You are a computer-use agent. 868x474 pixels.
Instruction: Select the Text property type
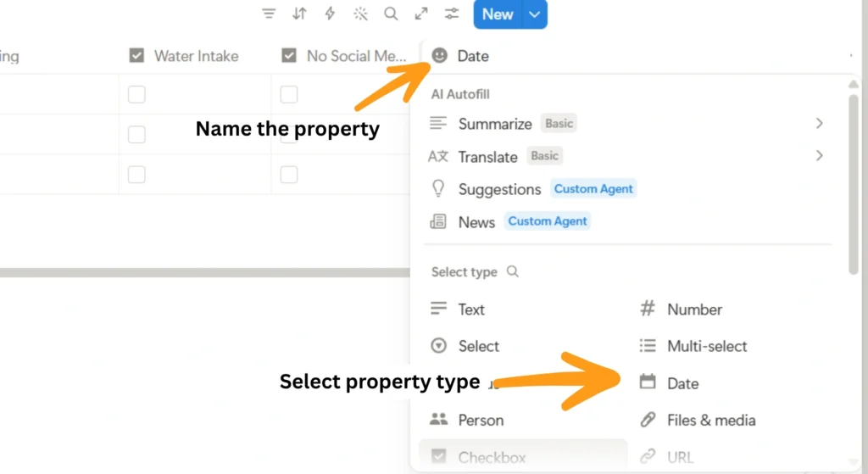click(523, 309)
